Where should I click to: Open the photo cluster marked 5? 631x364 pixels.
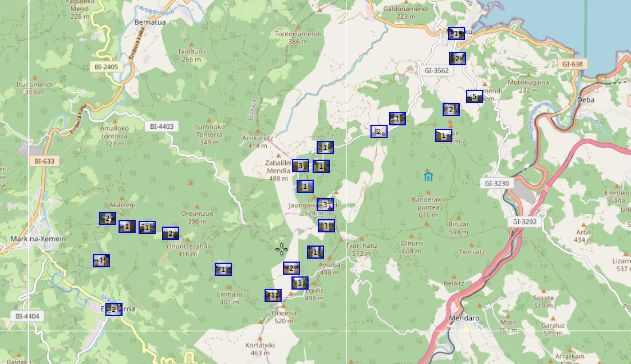(x=474, y=97)
